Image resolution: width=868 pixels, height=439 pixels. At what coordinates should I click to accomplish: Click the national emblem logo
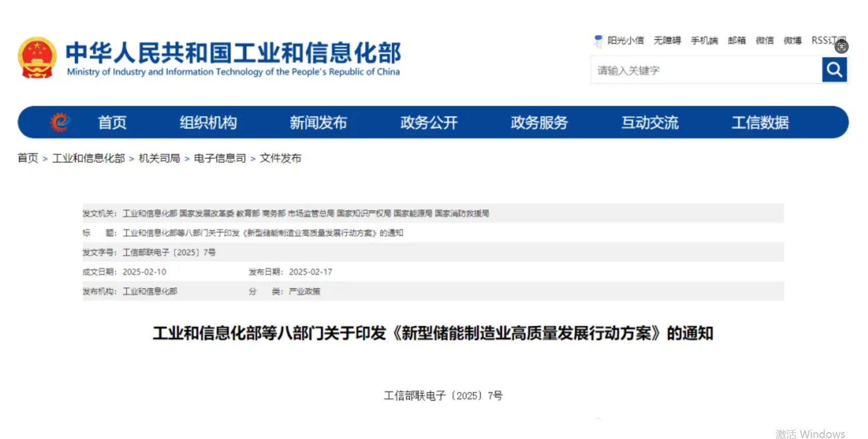point(37,57)
